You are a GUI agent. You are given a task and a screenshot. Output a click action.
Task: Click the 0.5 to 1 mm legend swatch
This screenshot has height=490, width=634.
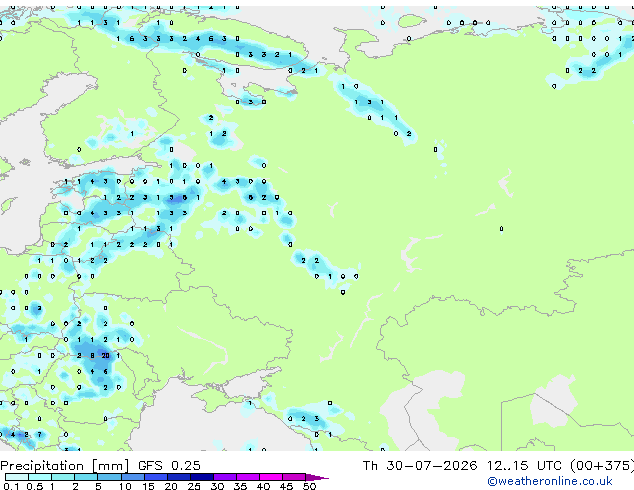[40, 477]
